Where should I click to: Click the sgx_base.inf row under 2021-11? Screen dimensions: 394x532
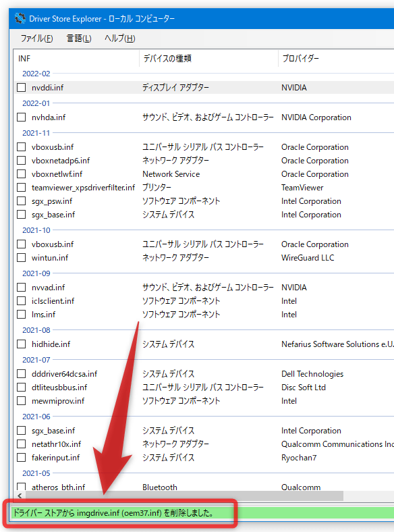(x=204, y=215)
